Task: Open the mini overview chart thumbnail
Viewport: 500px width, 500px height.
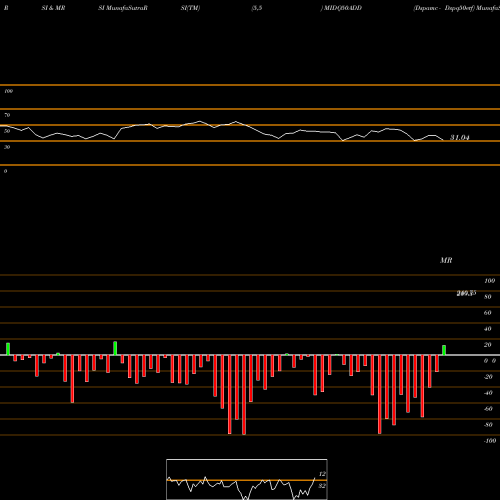Action: pyautogui.click(x=247, y=479)
